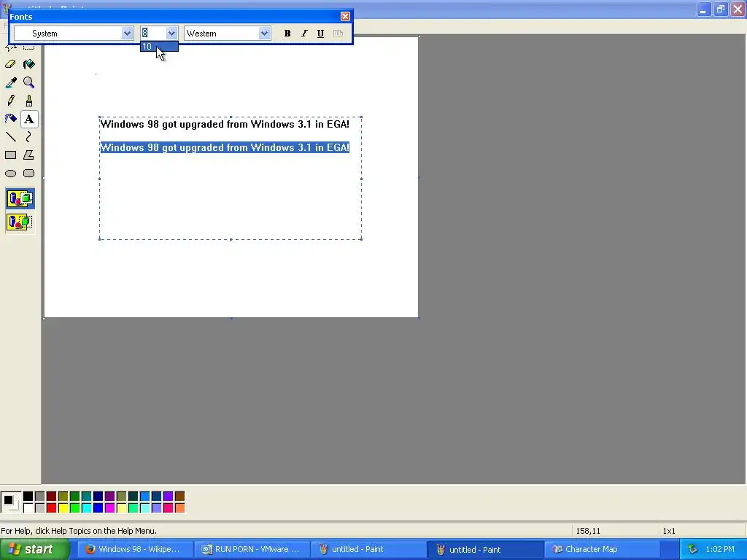Viewport: 747px width, 560px height.
Task: Pick the dark red maroon swatch
Action: [52, 497]
